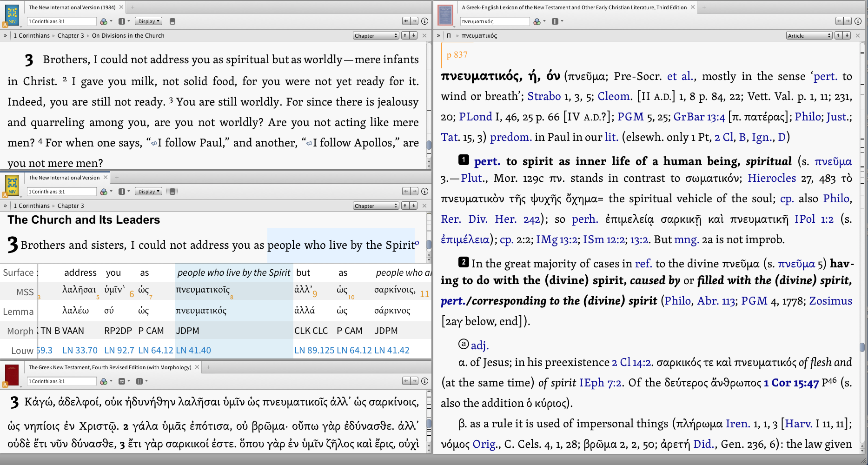Jump to previous chapter in NIV 1984 panel
Viewport: 868px width, 465px height.
click(x=405, y=36)
